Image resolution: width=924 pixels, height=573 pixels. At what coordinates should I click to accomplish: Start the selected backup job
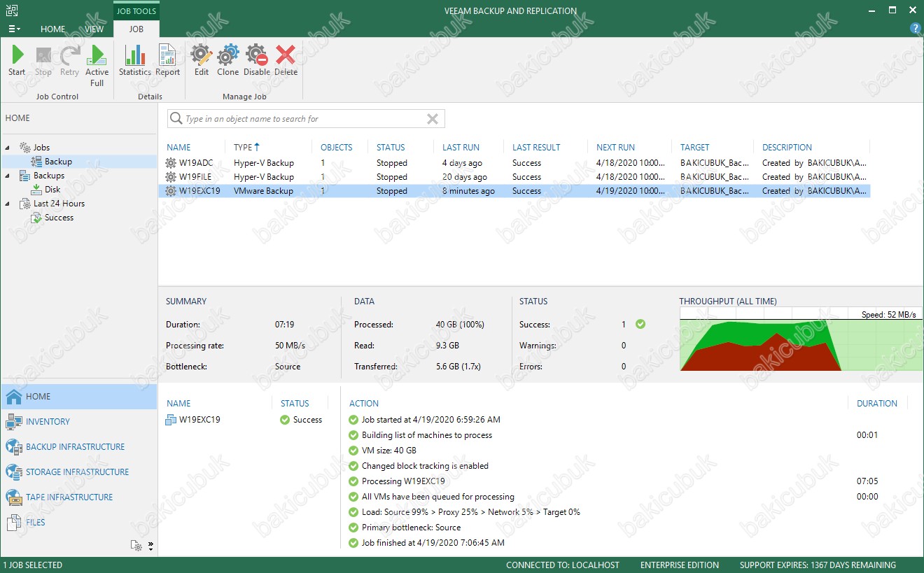17,61
